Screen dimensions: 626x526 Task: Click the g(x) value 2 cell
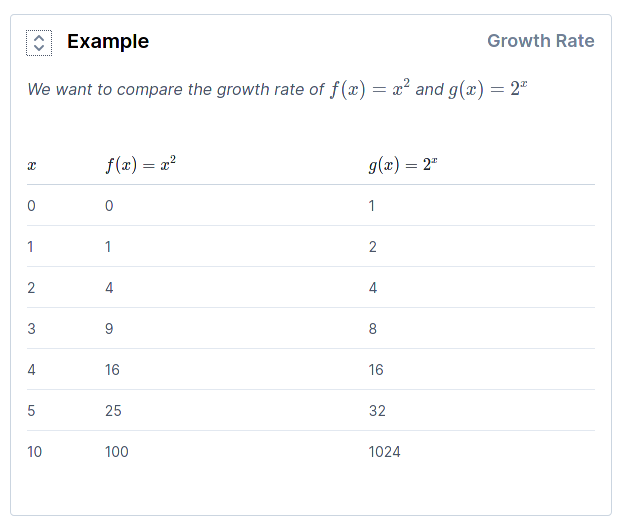[372, 247]
